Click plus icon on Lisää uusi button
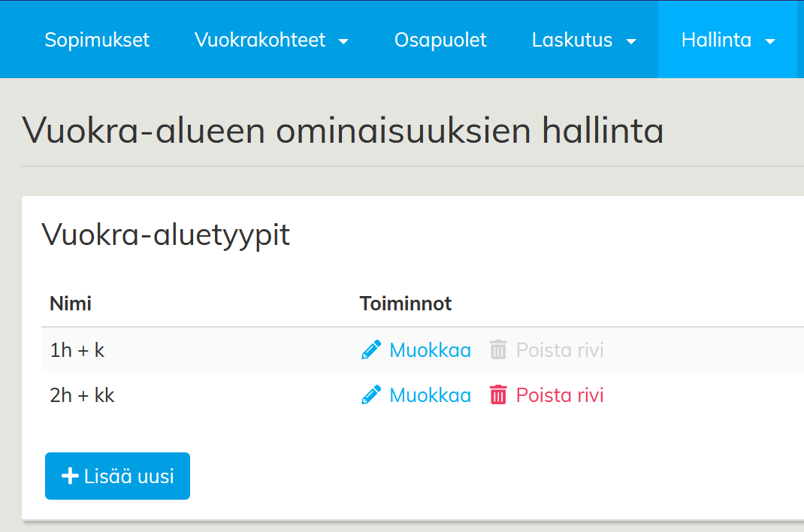Viewport: 804px width, 532px height. tap(70, 476)
